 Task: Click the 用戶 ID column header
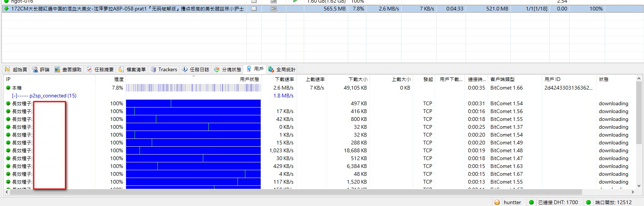click(x=569, y=79)
